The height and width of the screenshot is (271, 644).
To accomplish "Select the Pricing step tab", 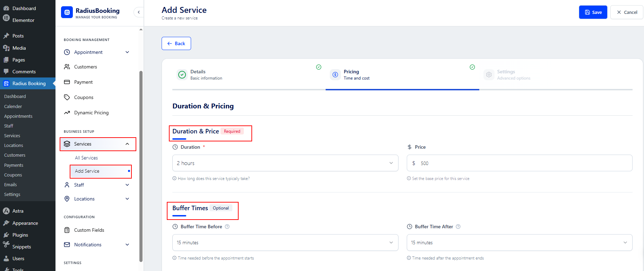I will click(402, 75).
